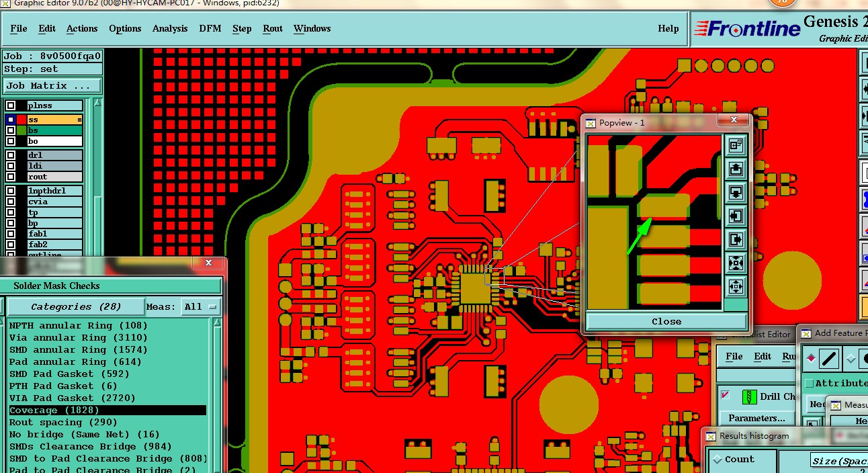868x473 pixels.
Task: Select PTH Pad Gasket (6) category
Action: pyautogui.click(x=63, y=386)
